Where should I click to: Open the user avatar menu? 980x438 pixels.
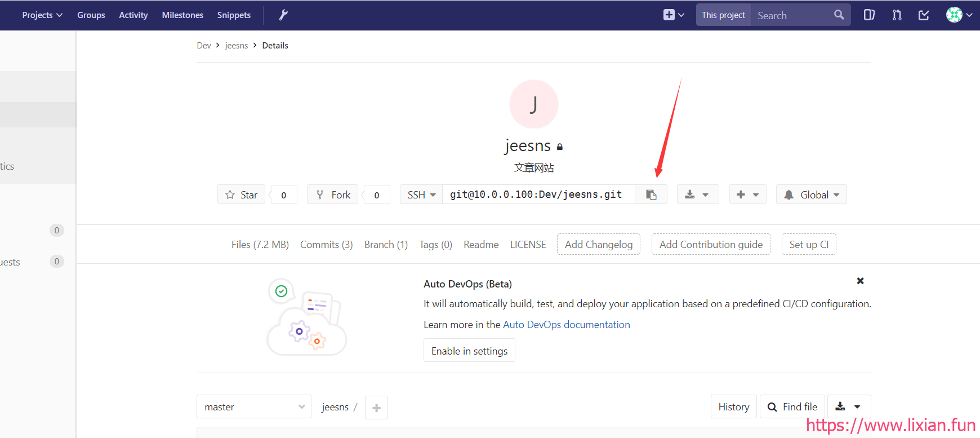pyautogui.click(x=959, y=15)
